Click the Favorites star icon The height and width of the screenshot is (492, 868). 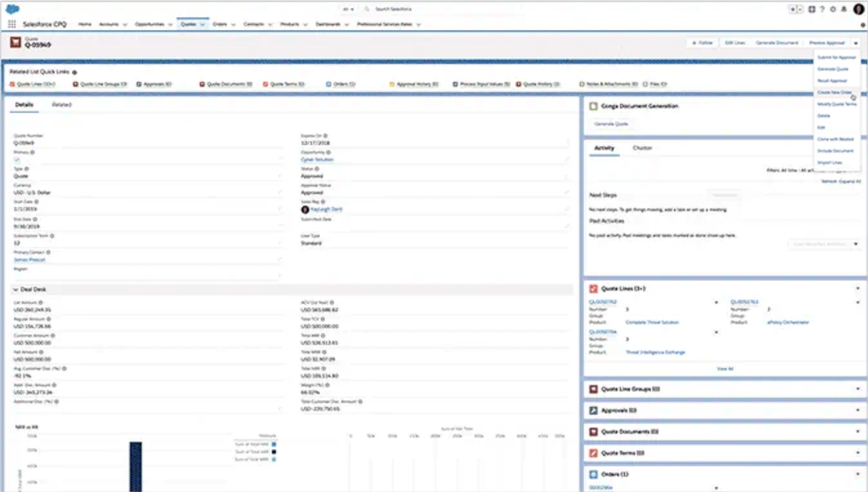793,10
